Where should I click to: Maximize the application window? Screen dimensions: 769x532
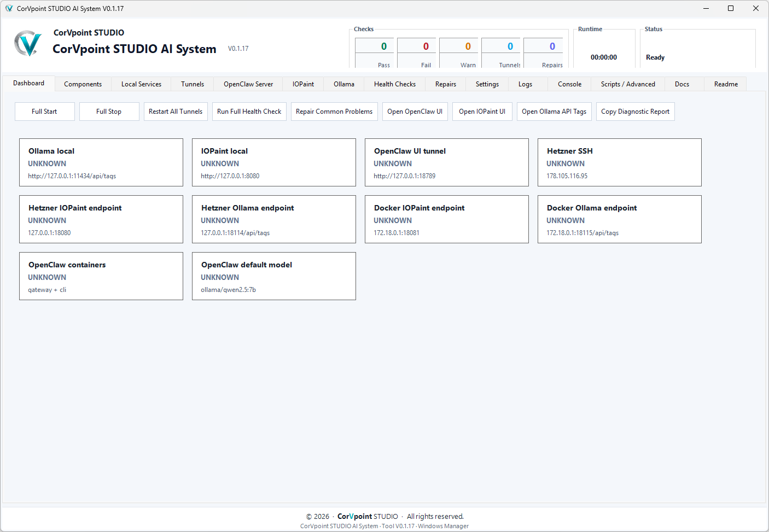click(731, 8)
